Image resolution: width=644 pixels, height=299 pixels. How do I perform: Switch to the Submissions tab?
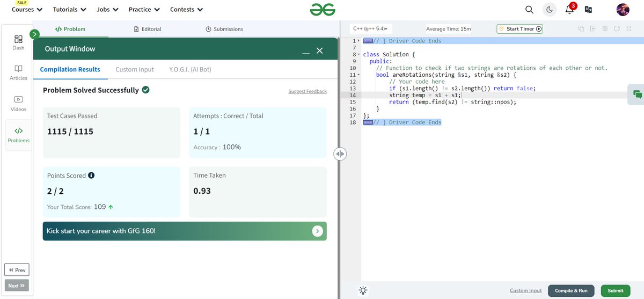tap(224, 29)
